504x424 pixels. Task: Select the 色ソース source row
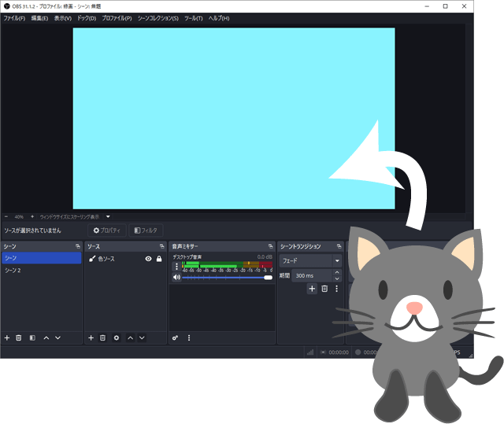coord(125,259)
